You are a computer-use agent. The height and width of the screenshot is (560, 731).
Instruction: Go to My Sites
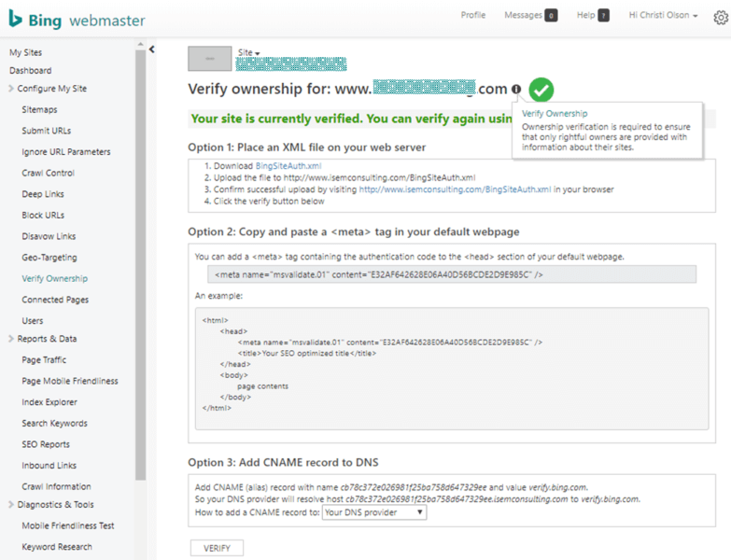[x=25, y=52]
